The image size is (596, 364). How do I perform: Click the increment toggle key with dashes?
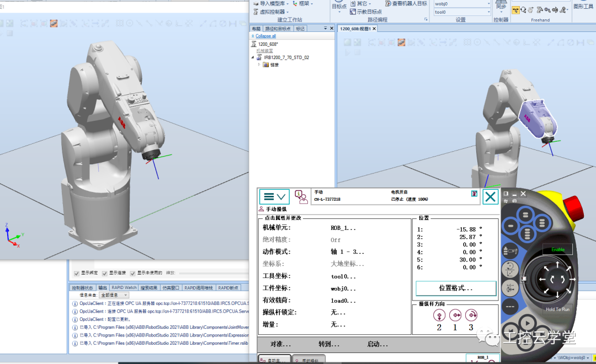point(510,306)
